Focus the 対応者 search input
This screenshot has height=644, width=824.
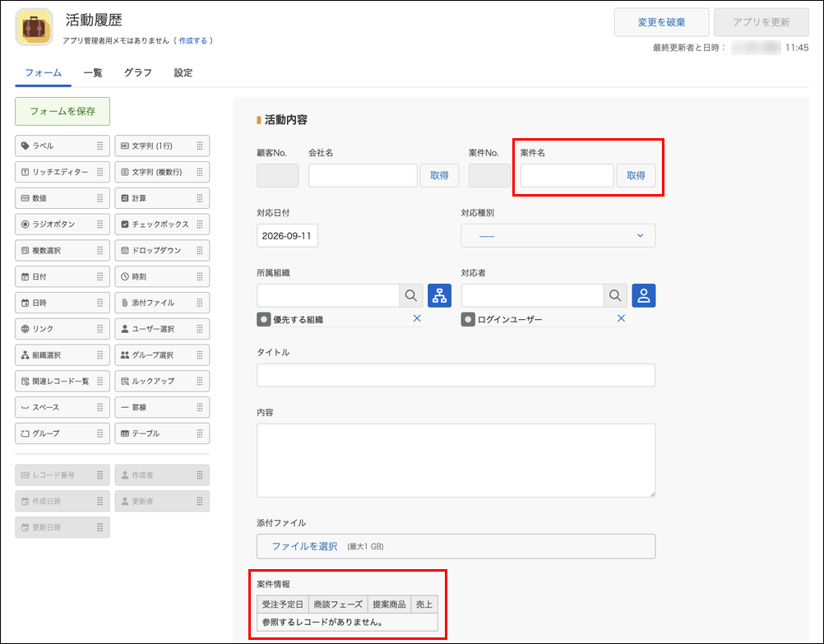tap(532, 295)
